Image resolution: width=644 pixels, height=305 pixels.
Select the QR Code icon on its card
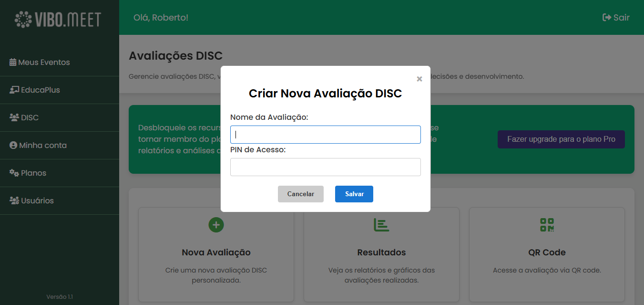(547, 224)
